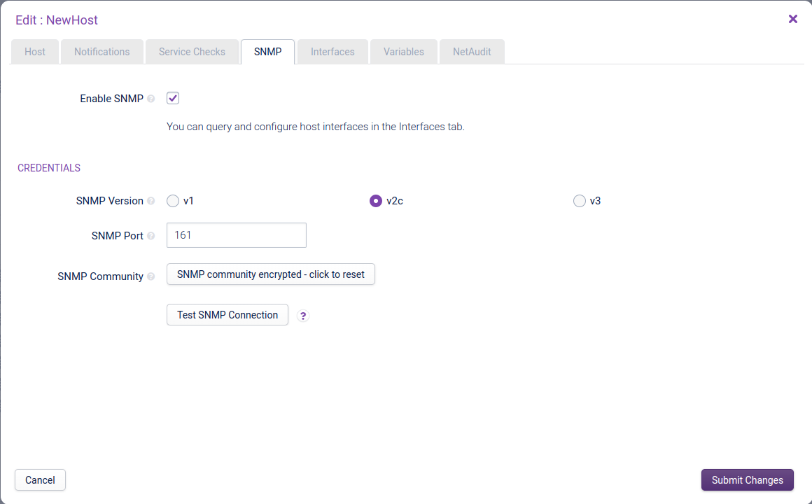812x504 pixels.
Task: Focus the SNMP Port input field
Action: pyautogui.click(x=237, y=235)
